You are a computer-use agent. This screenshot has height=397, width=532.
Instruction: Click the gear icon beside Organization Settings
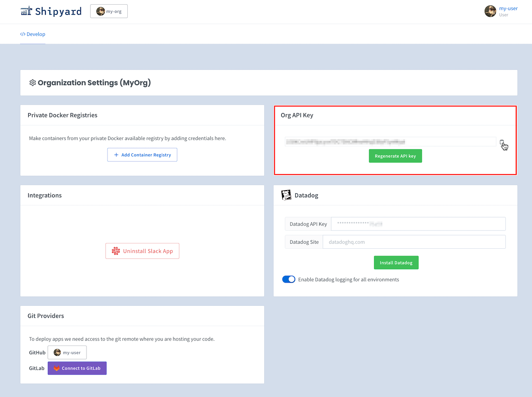(x=32, y=82)
